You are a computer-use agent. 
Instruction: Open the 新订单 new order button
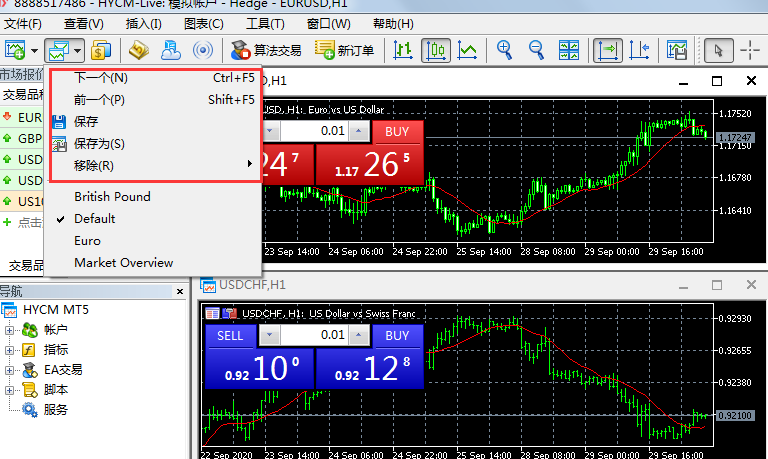(x=344, y=49)
